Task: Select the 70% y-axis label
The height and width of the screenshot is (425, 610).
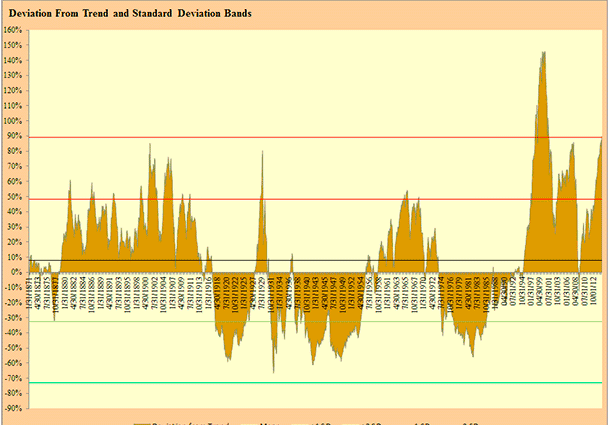Action: tap(14, 166)
